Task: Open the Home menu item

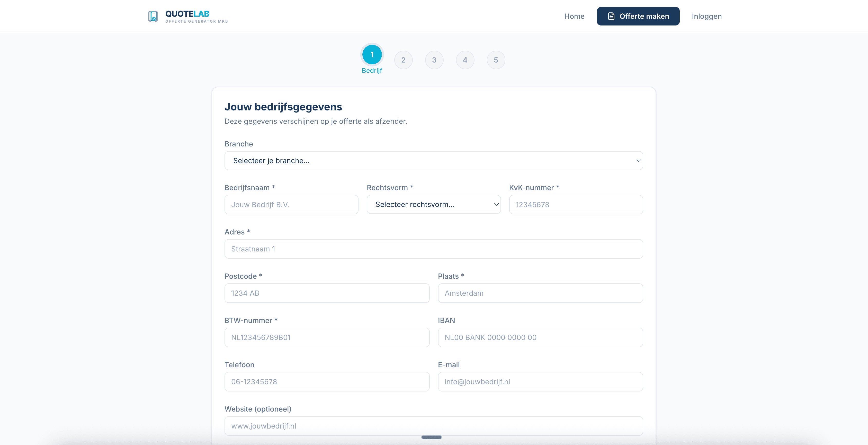Action: pyautogui.click(x=574, y=16)
